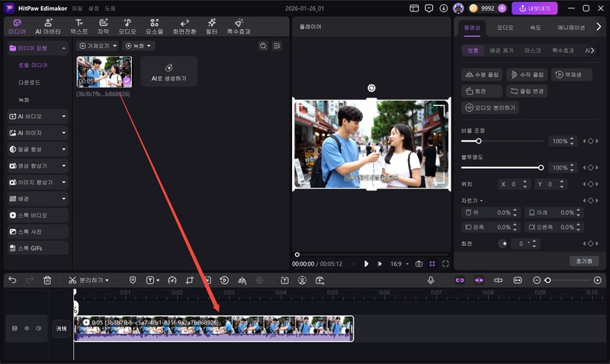Click the undo arrow icon
Screen dimensions: 610x364
(12, 280)
